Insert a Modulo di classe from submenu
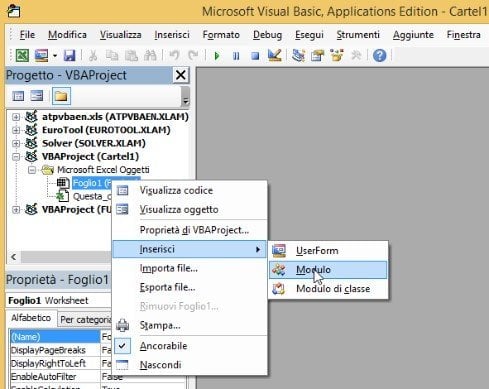This screenshot has height=389, width=489. [328, 289]
